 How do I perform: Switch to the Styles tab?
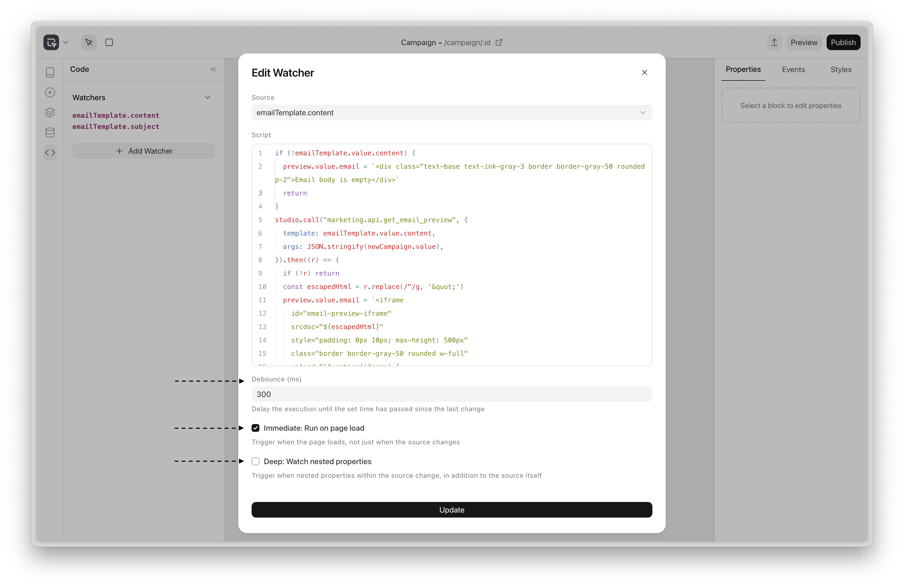[841, 70]
